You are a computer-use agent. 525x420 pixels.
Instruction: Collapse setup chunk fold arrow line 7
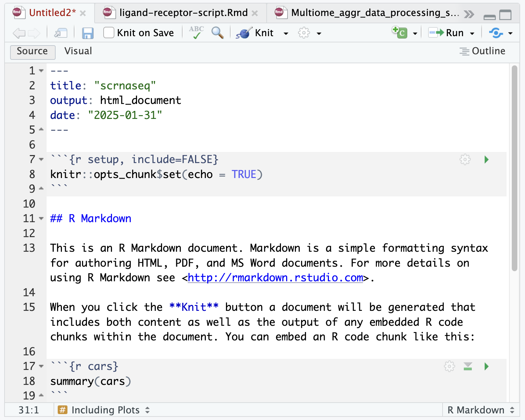(x=41, y=160)
